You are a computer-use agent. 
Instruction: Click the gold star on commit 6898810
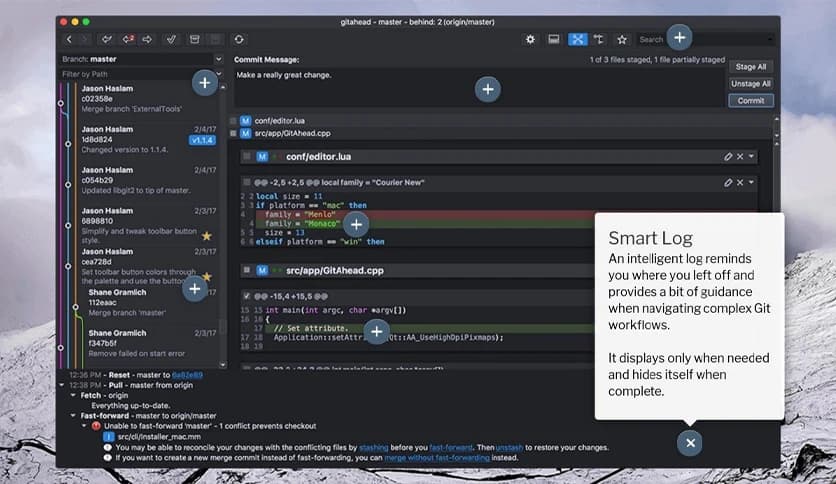pos(207,236)
